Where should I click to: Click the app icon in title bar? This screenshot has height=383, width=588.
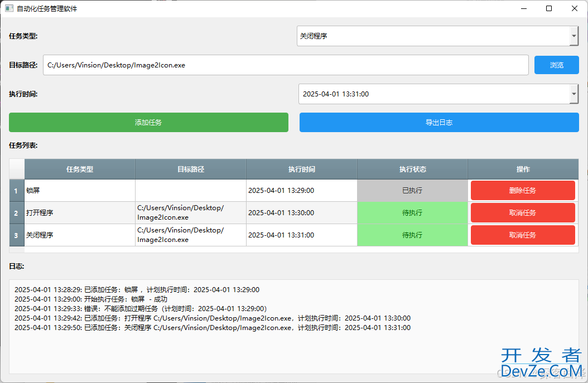point(9,9)
